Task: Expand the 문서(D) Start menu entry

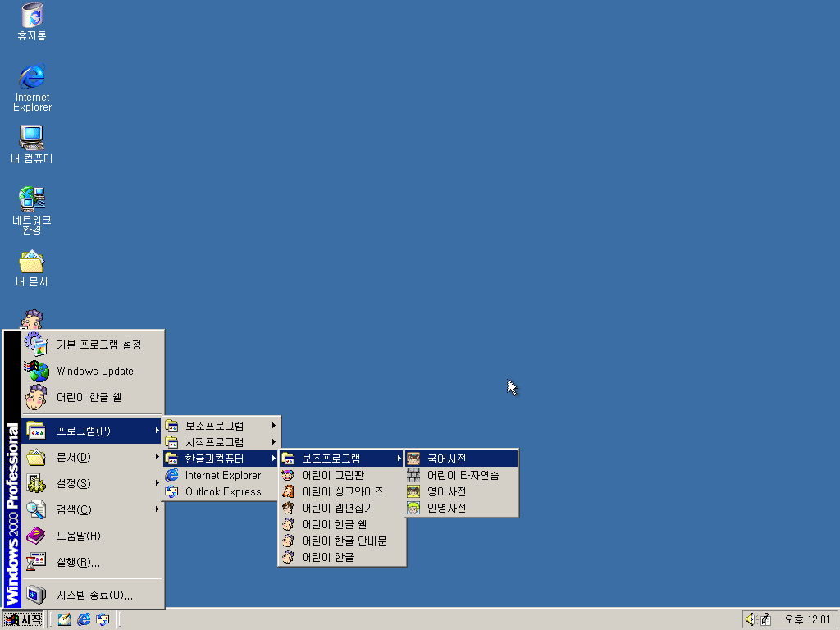Action: point(92,457)
